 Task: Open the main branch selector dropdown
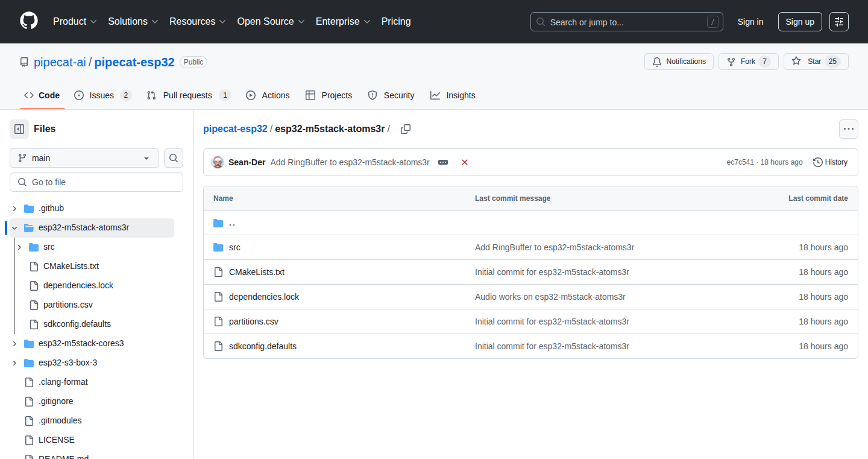click(84, 158)
